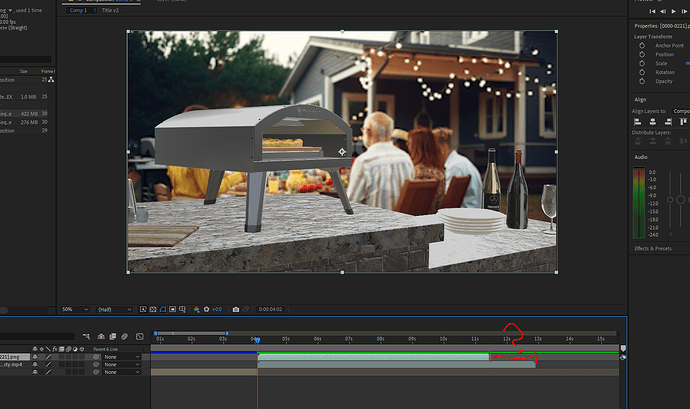Open composition mini-flowchart in timeline

[86, 336]
